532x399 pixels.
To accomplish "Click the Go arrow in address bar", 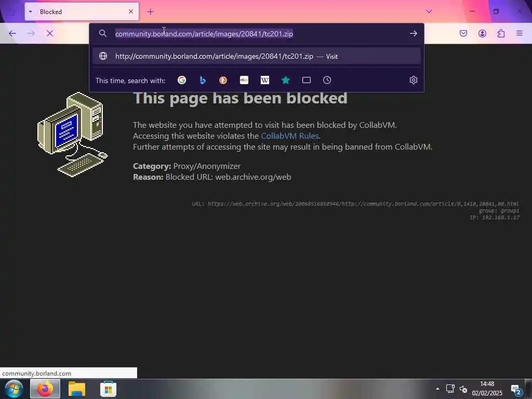I will click(413, 33).
